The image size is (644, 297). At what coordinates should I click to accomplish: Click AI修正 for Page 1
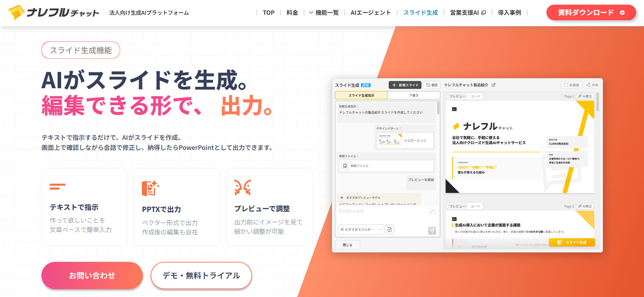click(585, 96)
